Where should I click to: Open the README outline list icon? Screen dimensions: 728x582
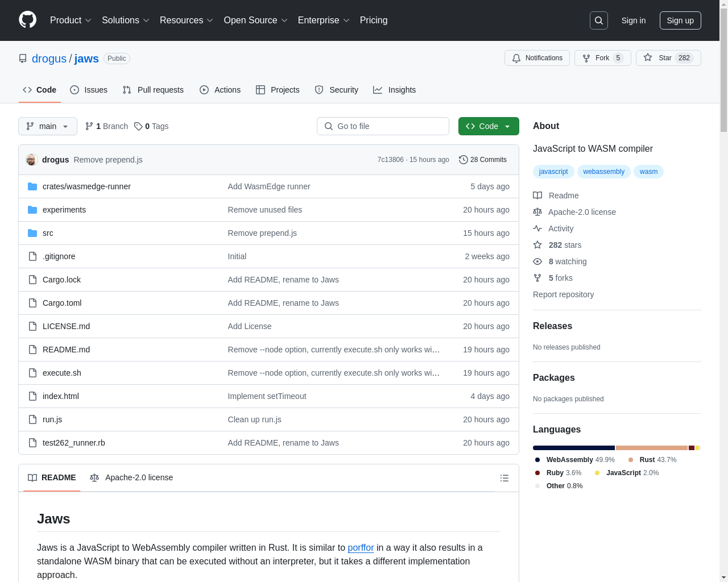[x=504, y=478]
